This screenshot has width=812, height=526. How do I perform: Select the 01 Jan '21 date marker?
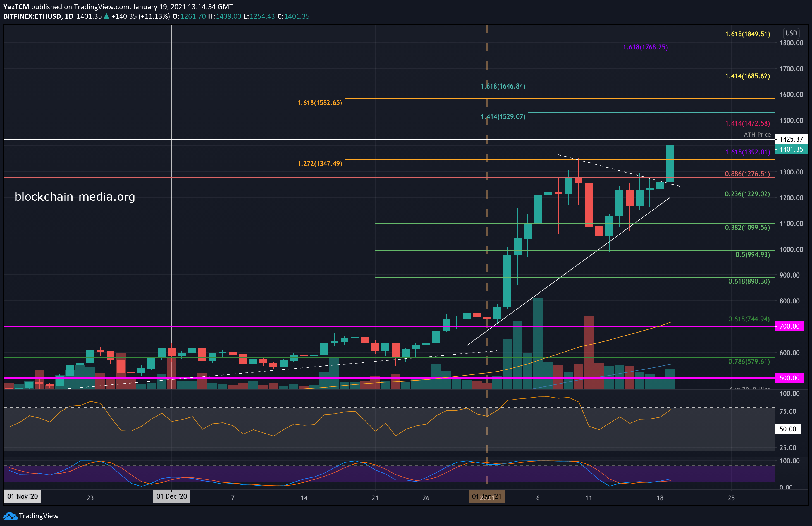pos(487,496)
